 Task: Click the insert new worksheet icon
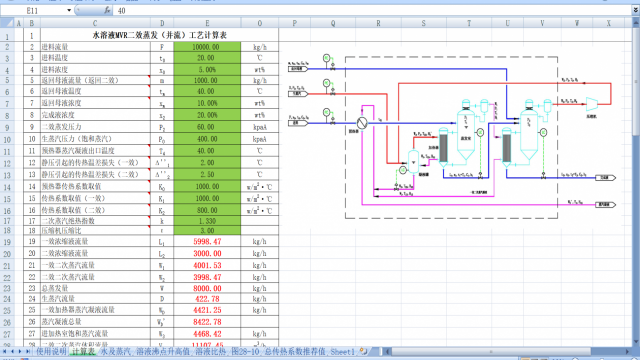pos(363,351)
